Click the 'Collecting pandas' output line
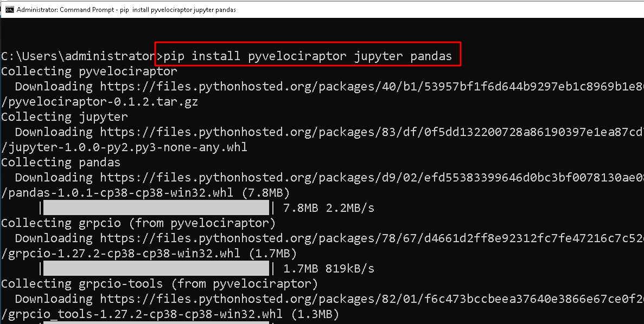The height and width of the screenshot is (324, 644). point(61,162)
